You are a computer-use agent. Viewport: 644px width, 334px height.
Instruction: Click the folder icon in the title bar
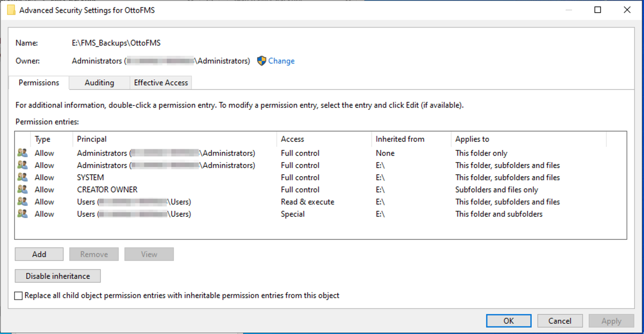pos(11,10)
